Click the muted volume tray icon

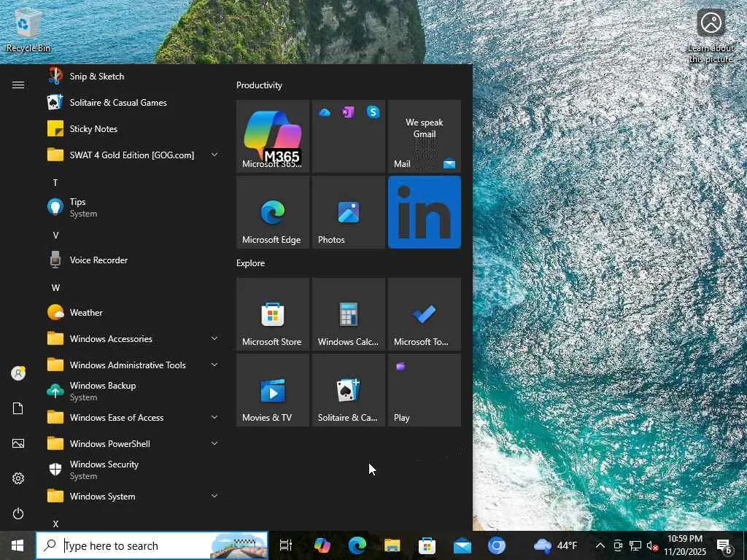652,545
